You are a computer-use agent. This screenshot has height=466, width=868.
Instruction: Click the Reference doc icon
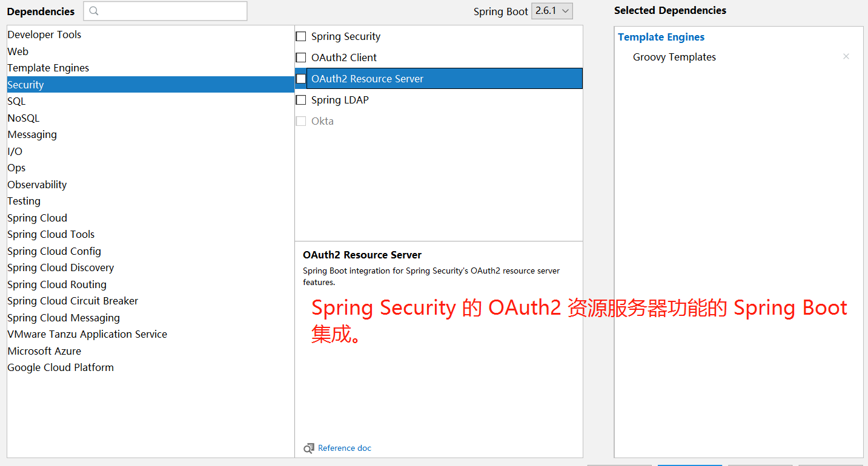(x=309, y=448)
